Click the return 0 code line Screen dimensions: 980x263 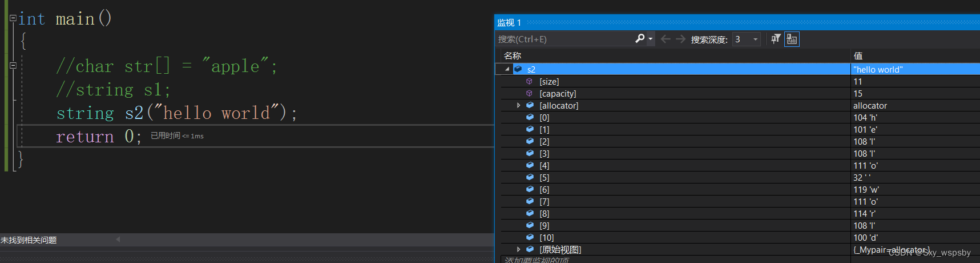(x=99, y=137)
